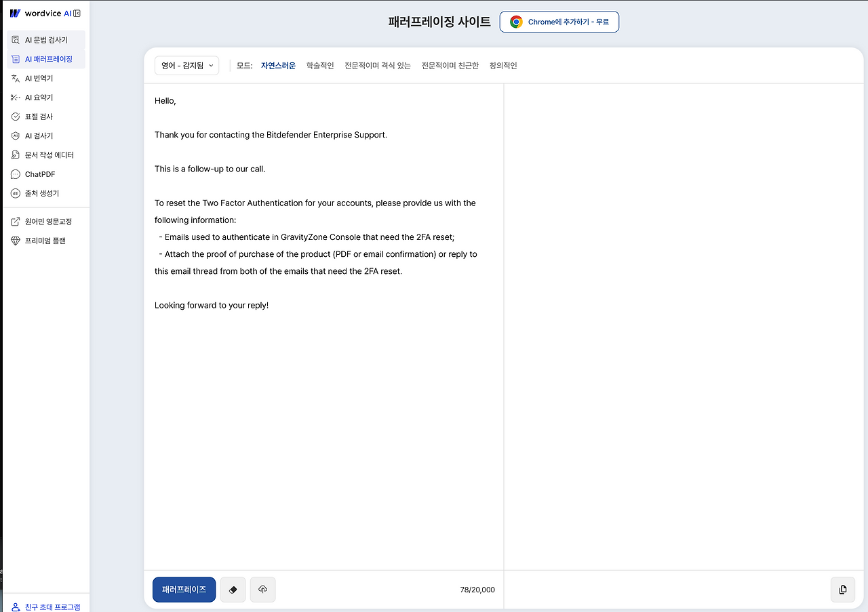The width and height of the screenshot is (868, 612).
Task: Upload a document via the cloud icon
Action: click(262, 590)
